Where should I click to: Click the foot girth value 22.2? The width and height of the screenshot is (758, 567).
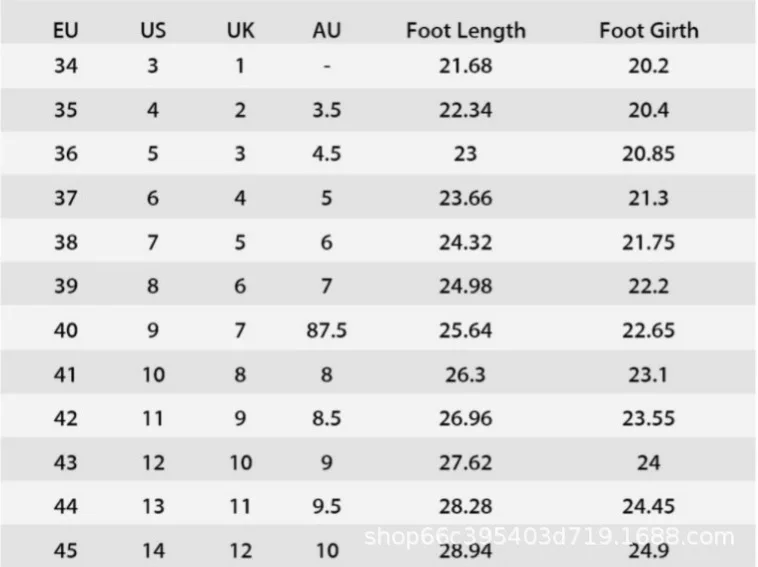pos(649,286)
